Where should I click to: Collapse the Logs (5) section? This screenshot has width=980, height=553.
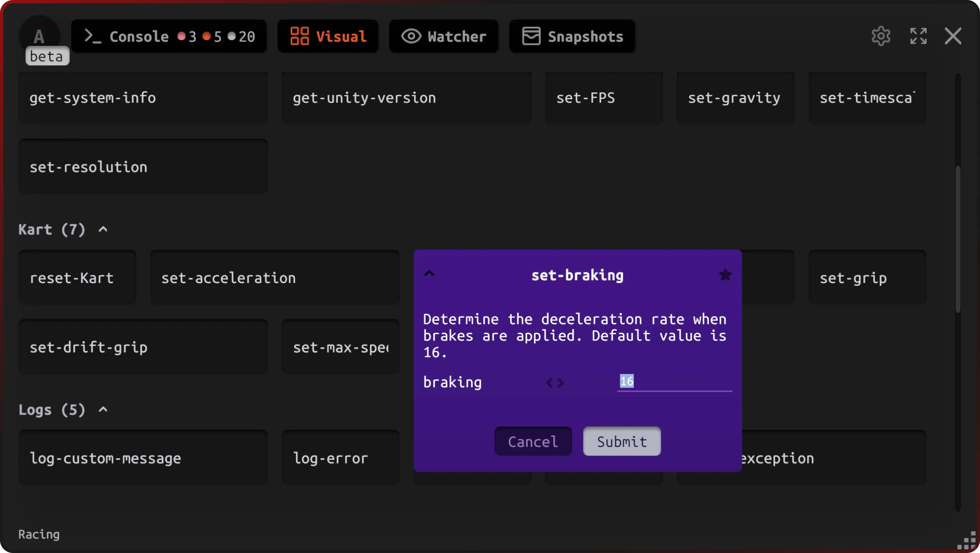pos(103,410)
